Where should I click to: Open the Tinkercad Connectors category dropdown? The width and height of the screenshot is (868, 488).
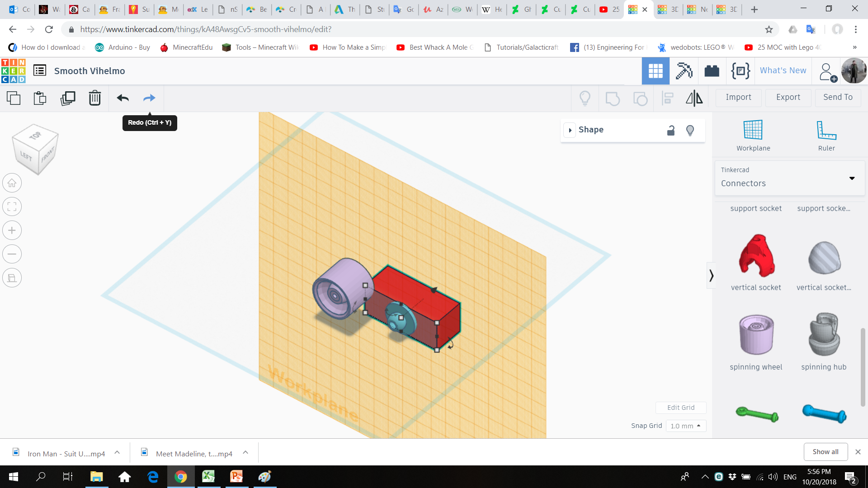pyautogui.click(x=789, y=178)
